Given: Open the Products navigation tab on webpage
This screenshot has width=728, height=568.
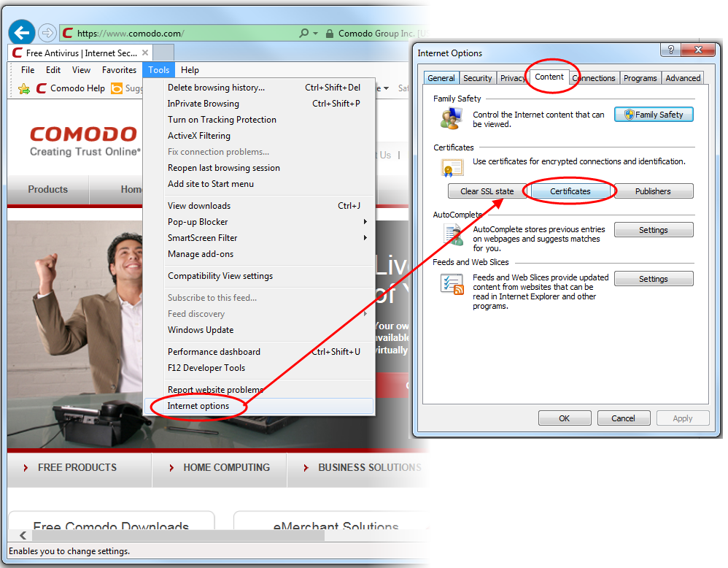Looking at the screenshot, I should 48,190.
